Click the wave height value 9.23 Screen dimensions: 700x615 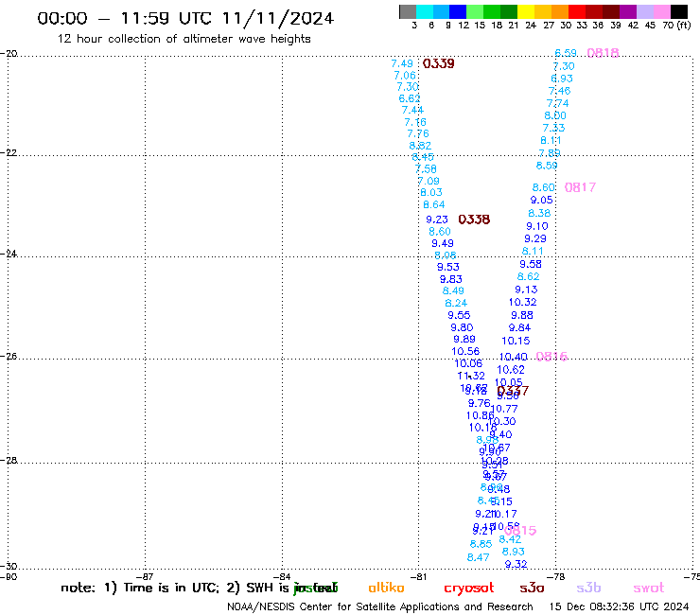(x=437, y=220)
